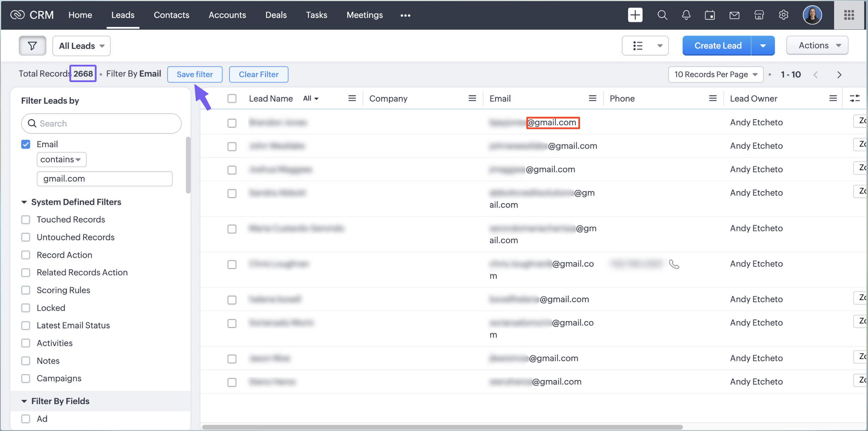Viewport: 868px width, 431px height.
Task: Open the All Leads view dropdown
Action: tap(81, 46)
